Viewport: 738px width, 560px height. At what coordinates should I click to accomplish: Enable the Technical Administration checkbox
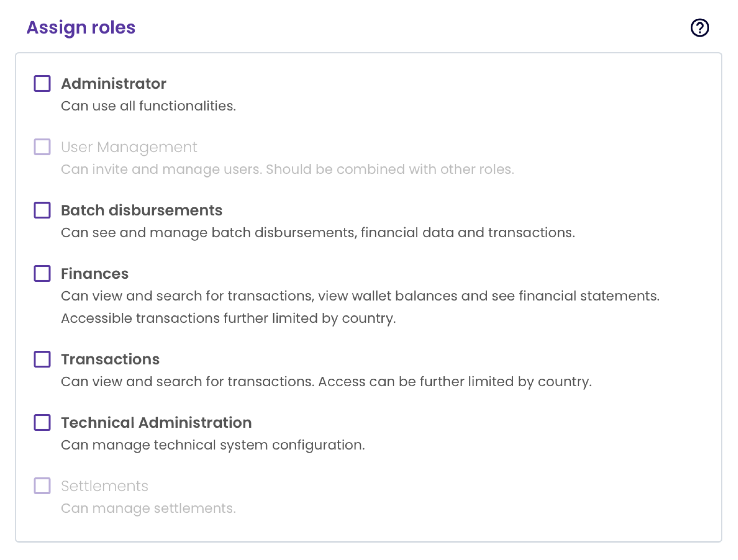coord(42,423)
